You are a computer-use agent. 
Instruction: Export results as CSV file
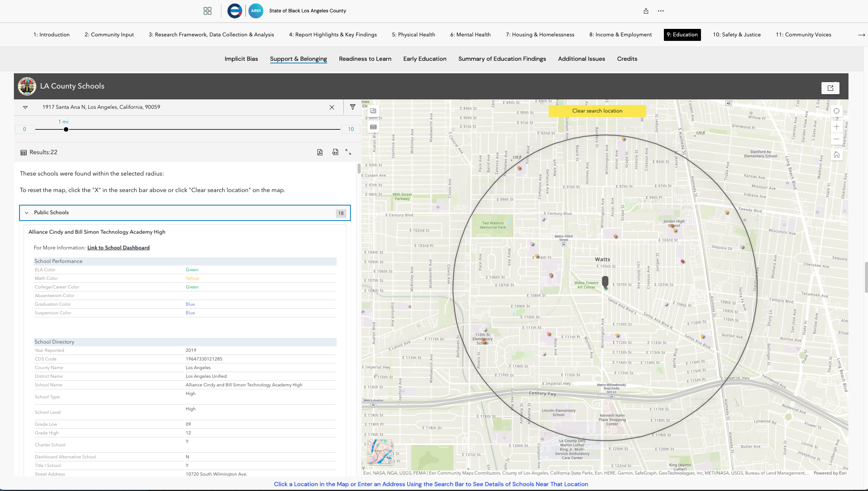(335, 152)
